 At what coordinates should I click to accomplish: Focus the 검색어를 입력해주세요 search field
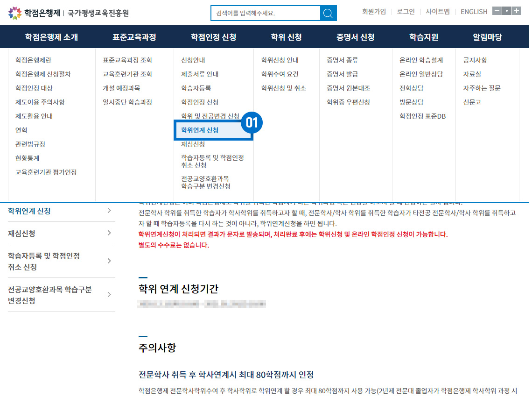(x=265, y=13)
